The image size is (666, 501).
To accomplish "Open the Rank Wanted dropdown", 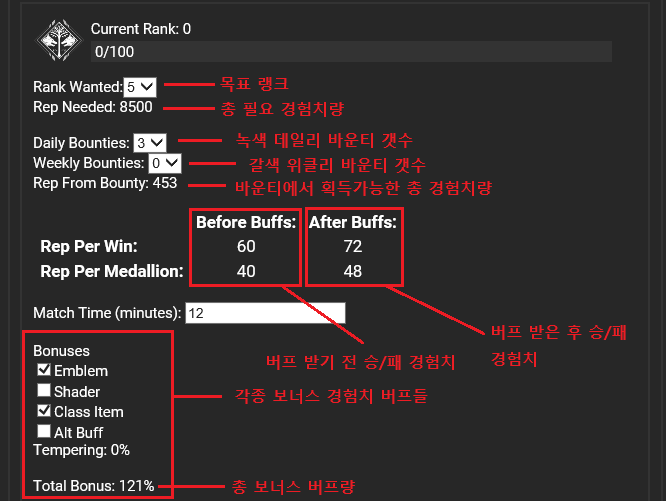I will pyautogui.click(x=140, y=87).
